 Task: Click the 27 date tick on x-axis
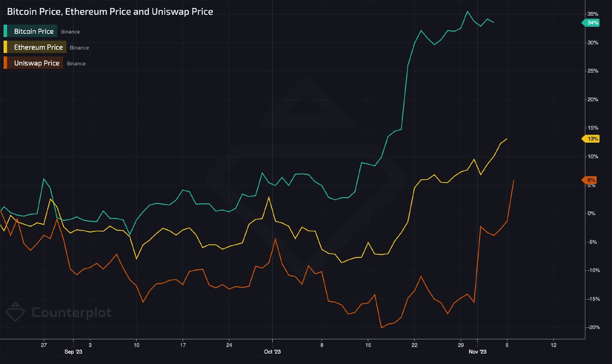[x=44, y=345]
